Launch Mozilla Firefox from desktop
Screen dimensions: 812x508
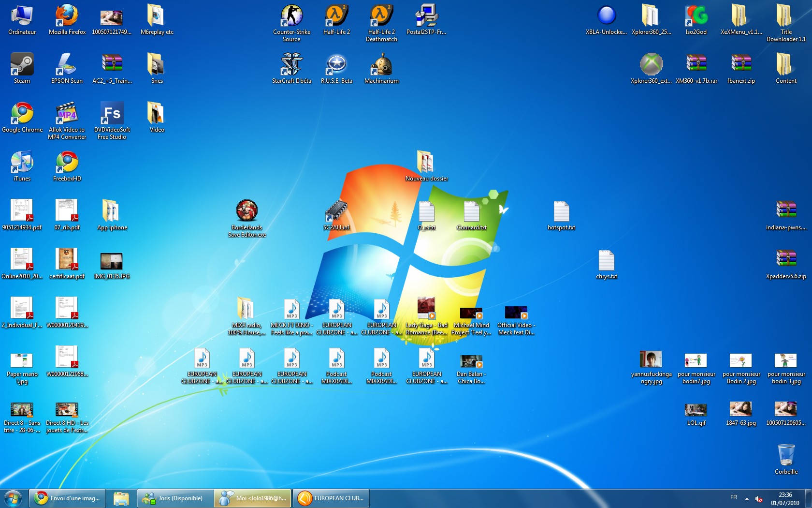tap(67, 20)
